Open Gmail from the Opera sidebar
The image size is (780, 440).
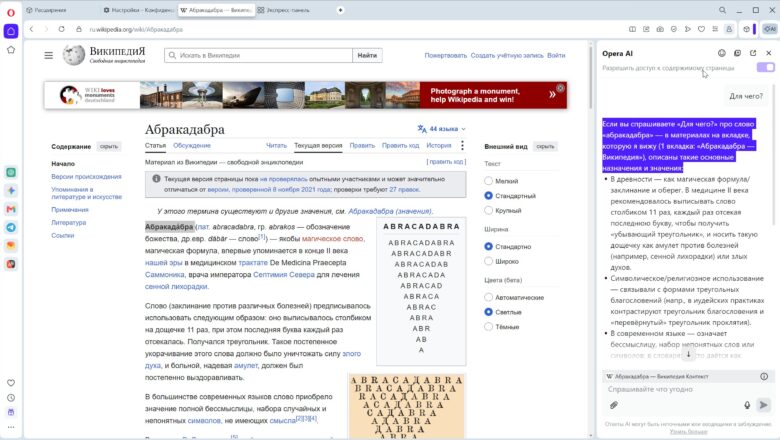click(x=11, y=209)
